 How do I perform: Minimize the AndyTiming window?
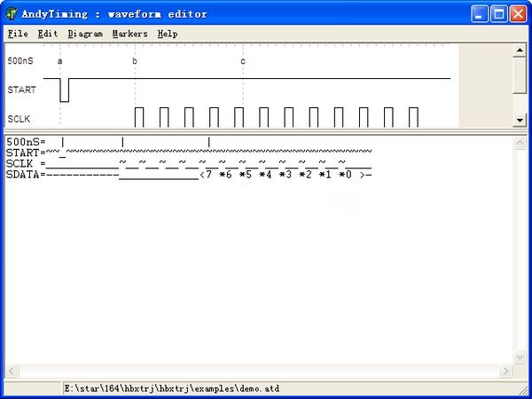480,14
